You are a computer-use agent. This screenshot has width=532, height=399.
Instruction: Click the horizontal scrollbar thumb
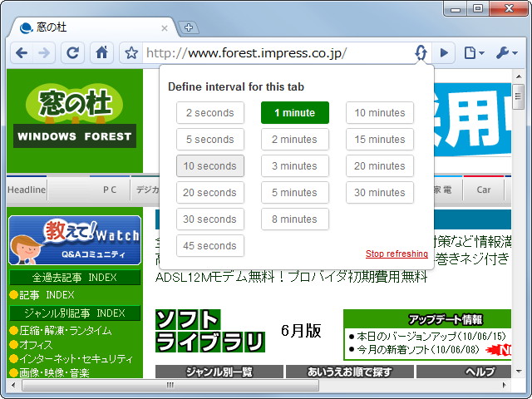pos(170,385)
